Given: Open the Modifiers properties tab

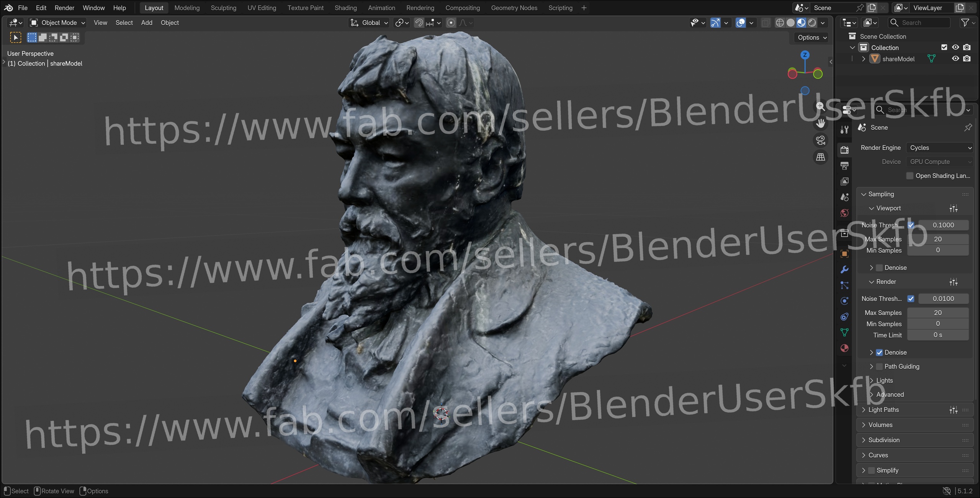Looking at the screenshot, I should tap(844, 269).
